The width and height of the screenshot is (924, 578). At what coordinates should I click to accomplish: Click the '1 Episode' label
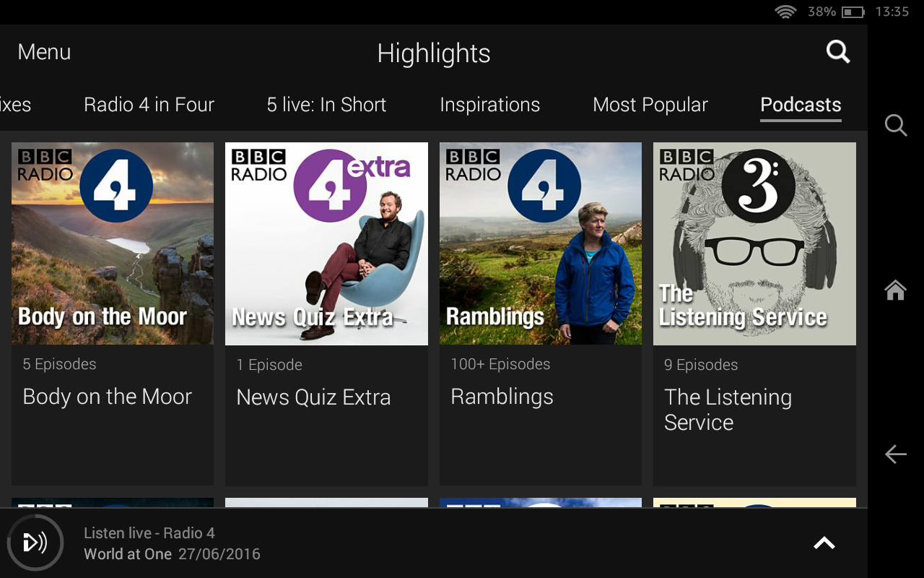point(269,365)
